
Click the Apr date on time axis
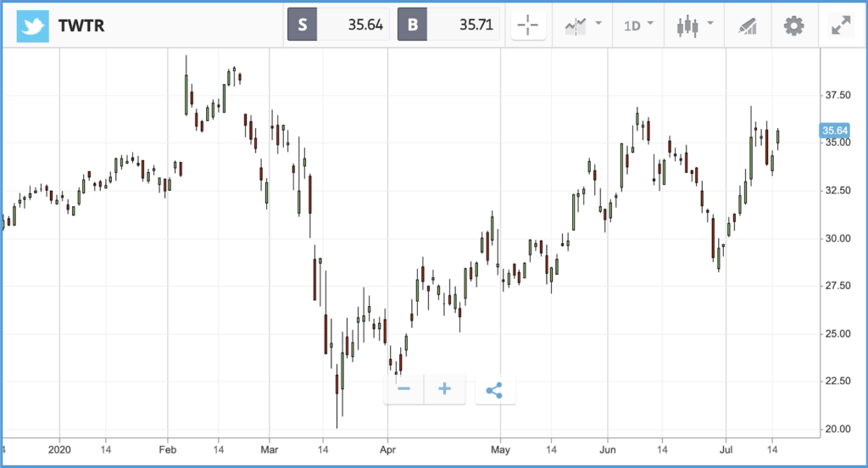387,449
